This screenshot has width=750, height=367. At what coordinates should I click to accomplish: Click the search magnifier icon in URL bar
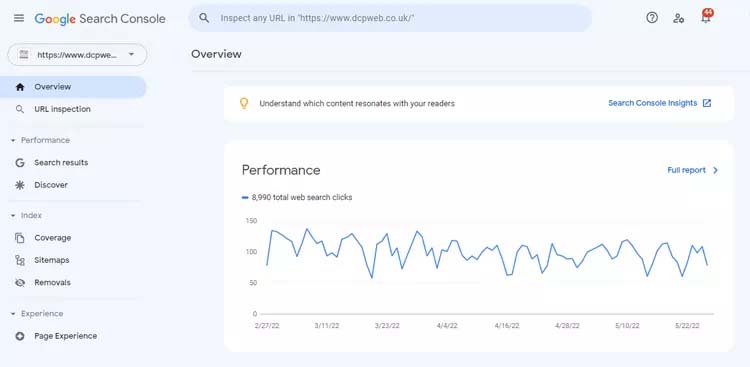coord(204,18)
